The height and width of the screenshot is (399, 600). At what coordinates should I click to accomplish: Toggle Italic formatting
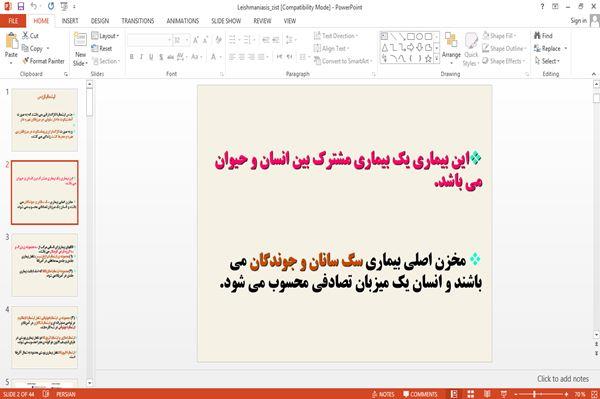click(x=141, y=57)
